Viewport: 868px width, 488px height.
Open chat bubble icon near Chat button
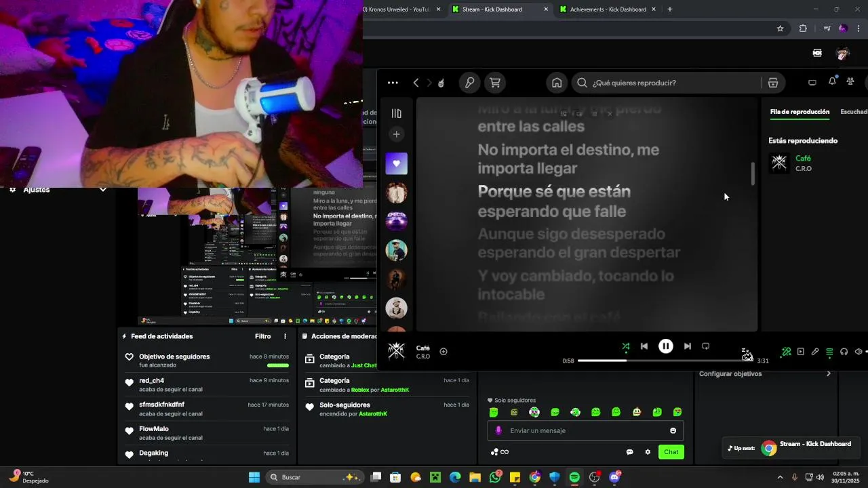pos(629,452)
